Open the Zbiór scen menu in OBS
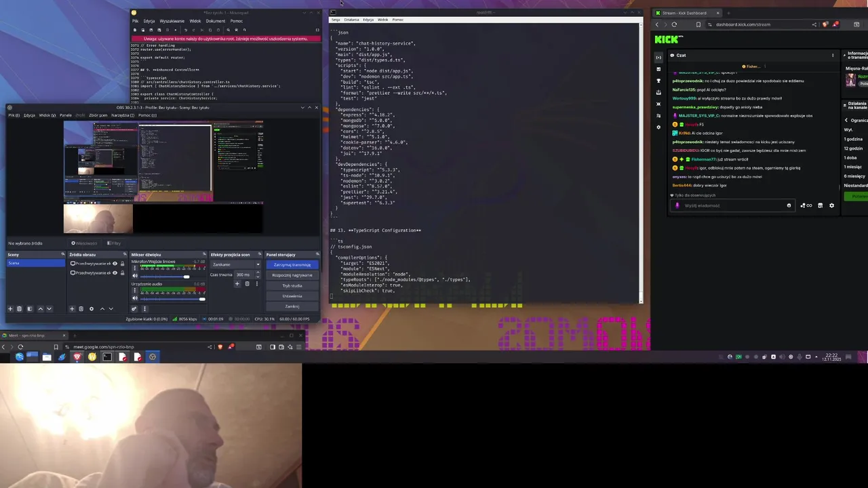868x488 pixels. click(98, 115)
